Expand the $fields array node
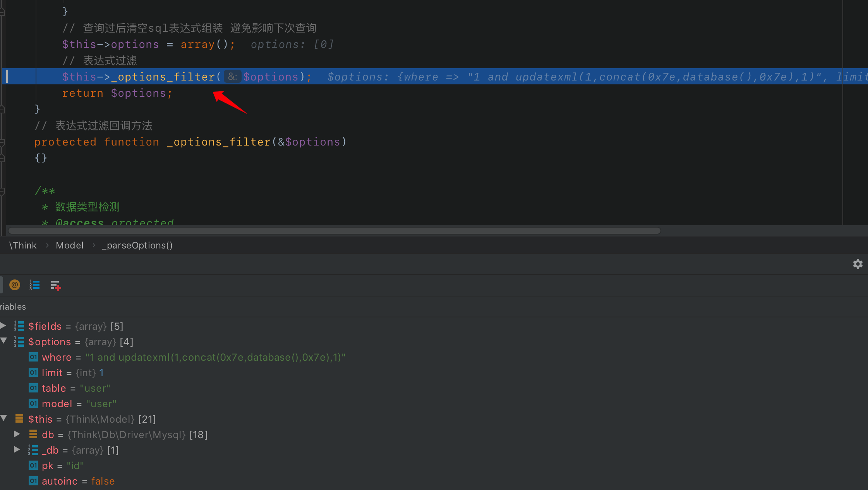This screenshot has height=490, width=868. click(x=3, y=326)
